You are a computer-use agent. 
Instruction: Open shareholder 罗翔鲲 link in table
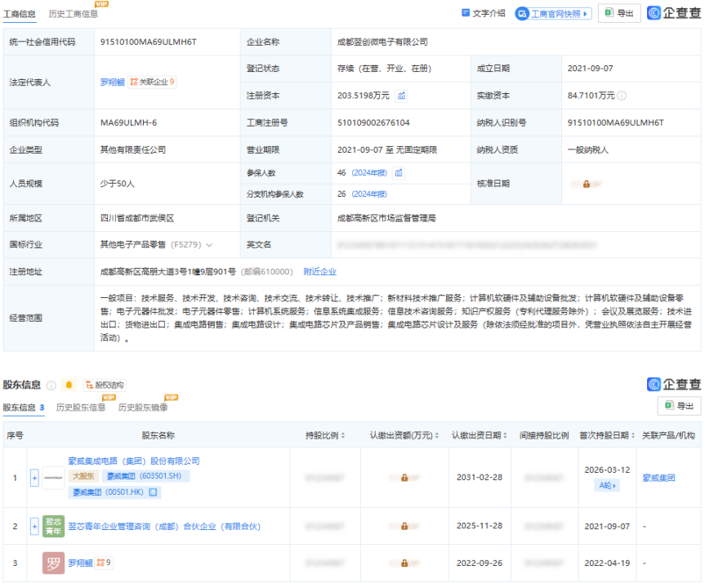pos(81,563)
